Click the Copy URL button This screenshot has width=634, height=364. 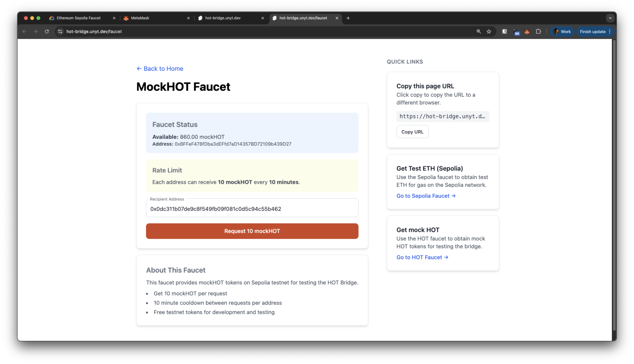pos(412,132)
